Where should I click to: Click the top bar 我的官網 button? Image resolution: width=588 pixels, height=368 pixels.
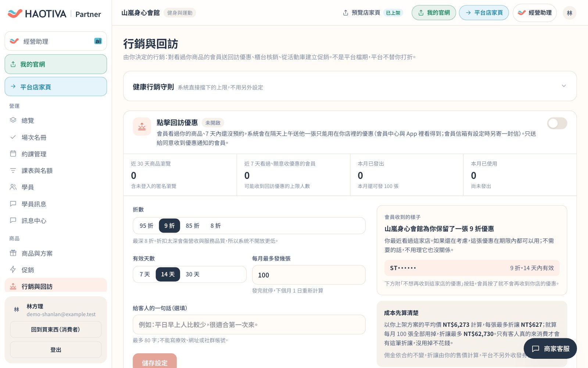pyautogui.click(x=434, y=13)
